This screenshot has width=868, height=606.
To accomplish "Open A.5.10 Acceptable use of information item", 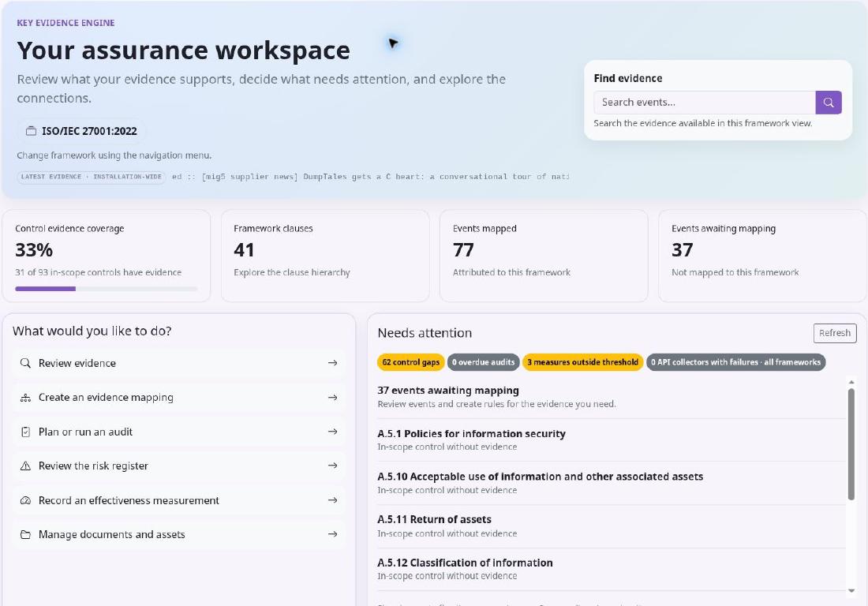I will [611, 483].
